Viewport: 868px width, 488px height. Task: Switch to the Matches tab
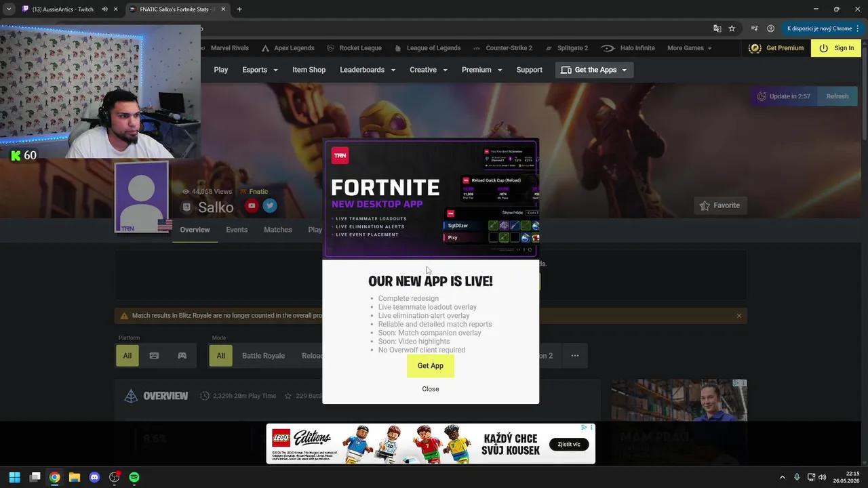(277, 230)
